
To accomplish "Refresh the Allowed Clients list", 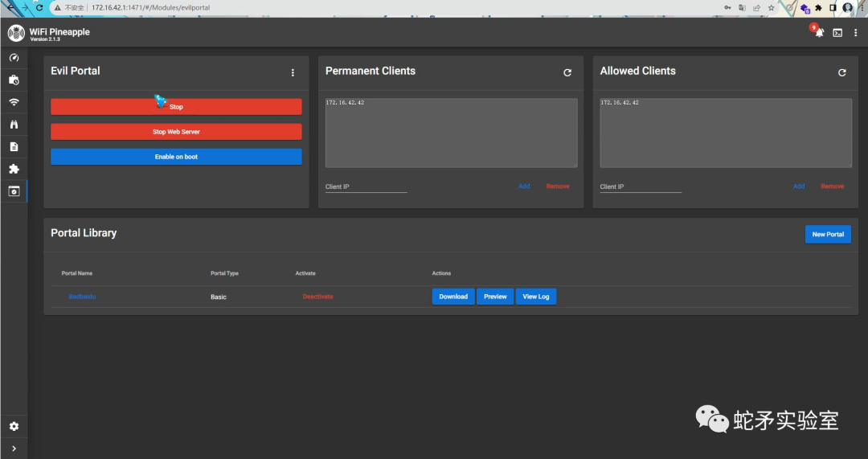I will (842, 72).
